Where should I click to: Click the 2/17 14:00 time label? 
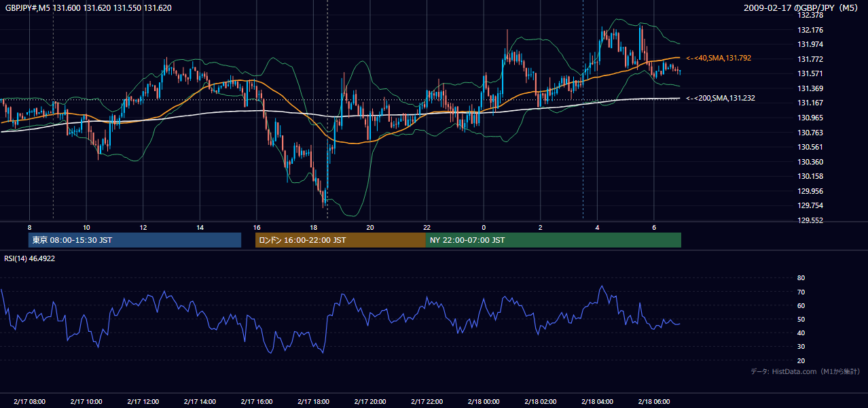point(200,401)
